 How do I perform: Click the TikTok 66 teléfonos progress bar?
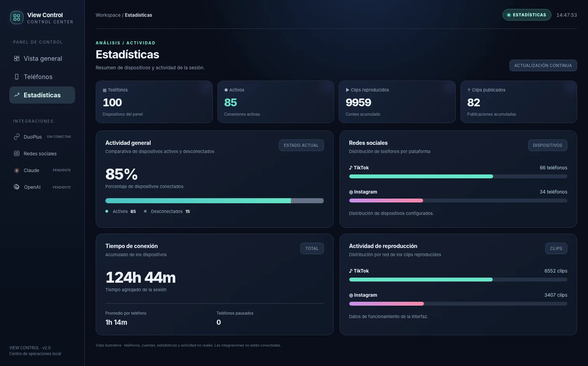458,176
